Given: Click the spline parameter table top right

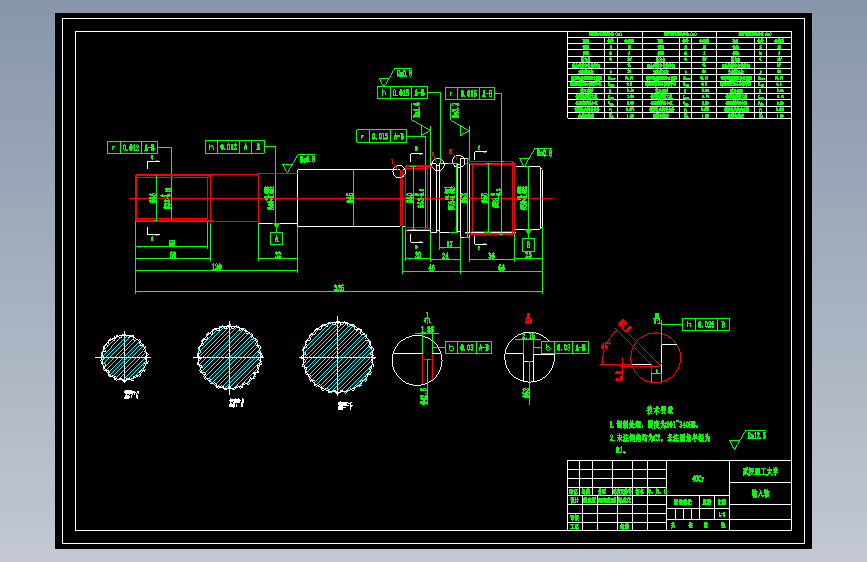Looking at the screenshot, I should (680, 75).
